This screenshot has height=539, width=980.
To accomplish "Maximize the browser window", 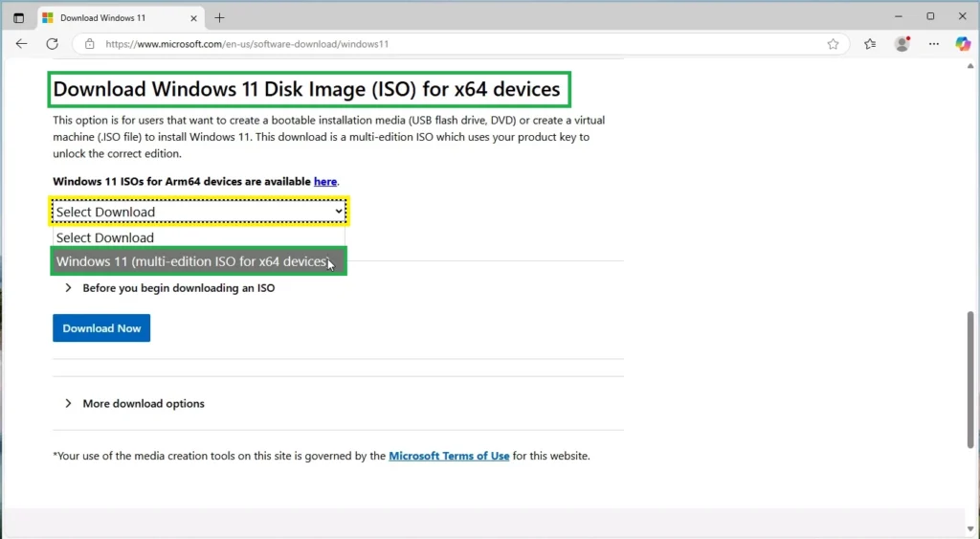I will point(930,16).
